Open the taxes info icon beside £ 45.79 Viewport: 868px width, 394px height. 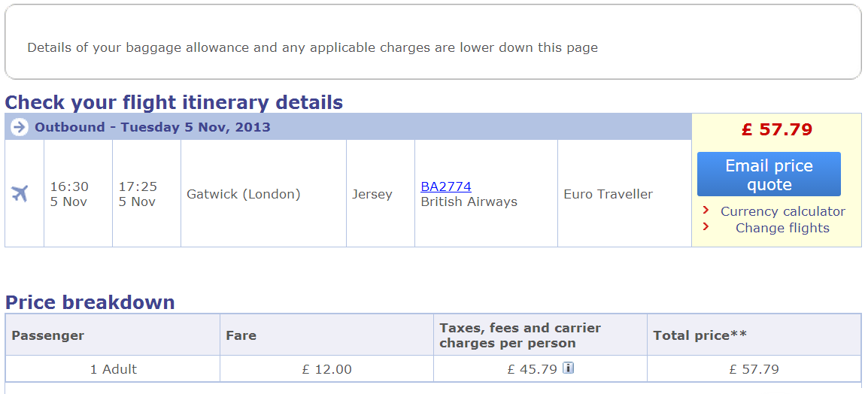point(569,368)
